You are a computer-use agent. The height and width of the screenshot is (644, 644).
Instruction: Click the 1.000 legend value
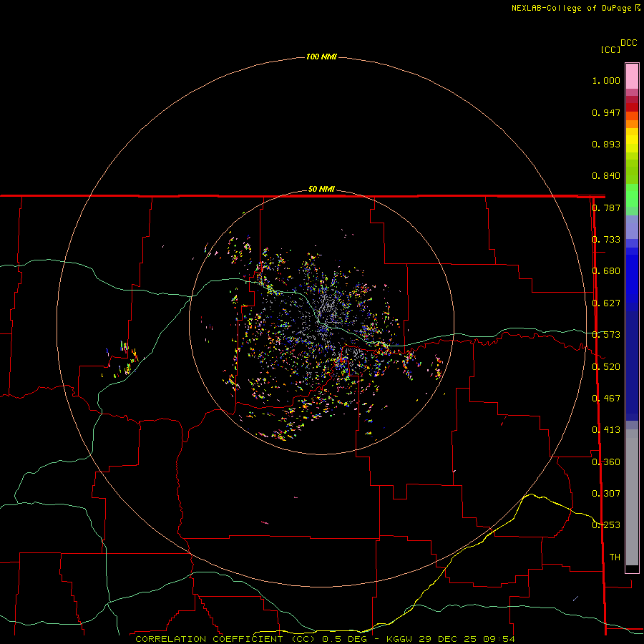tap(606, 80)
